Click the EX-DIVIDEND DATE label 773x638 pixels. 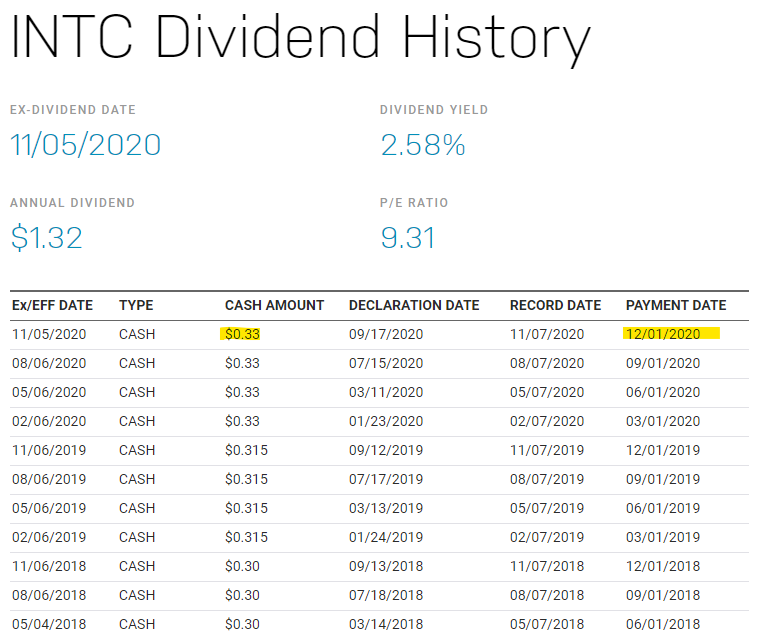click(73, 109)
